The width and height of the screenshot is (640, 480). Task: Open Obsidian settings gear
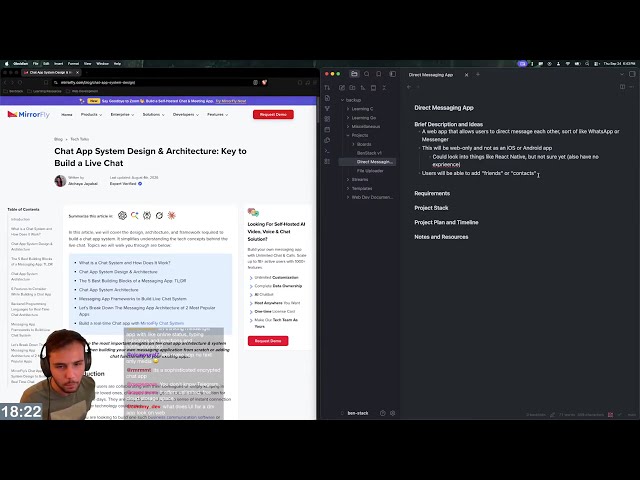(392, 413)
